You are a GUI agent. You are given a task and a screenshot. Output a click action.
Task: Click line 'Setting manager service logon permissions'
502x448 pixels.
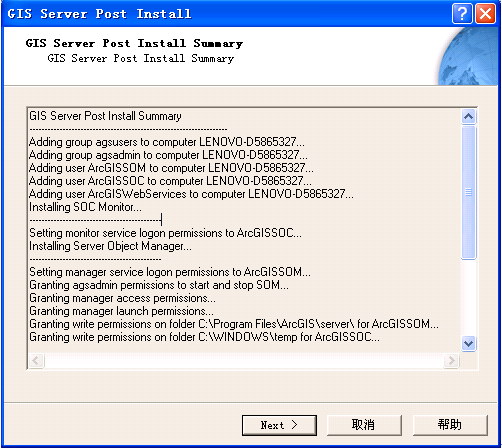click(x=170, y=272)
